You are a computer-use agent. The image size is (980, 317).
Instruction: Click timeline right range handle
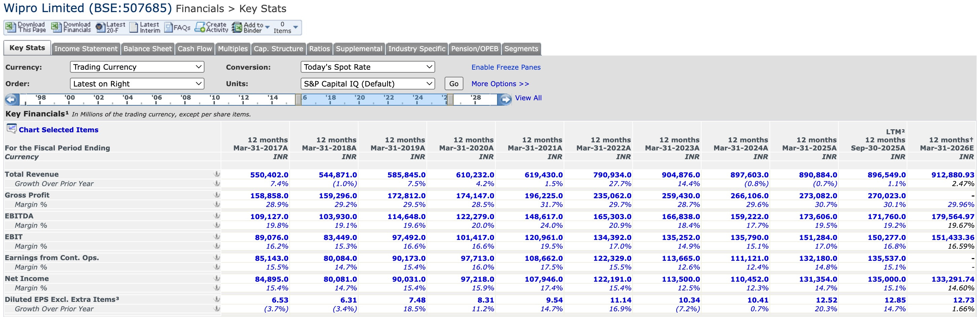point(450,100)
